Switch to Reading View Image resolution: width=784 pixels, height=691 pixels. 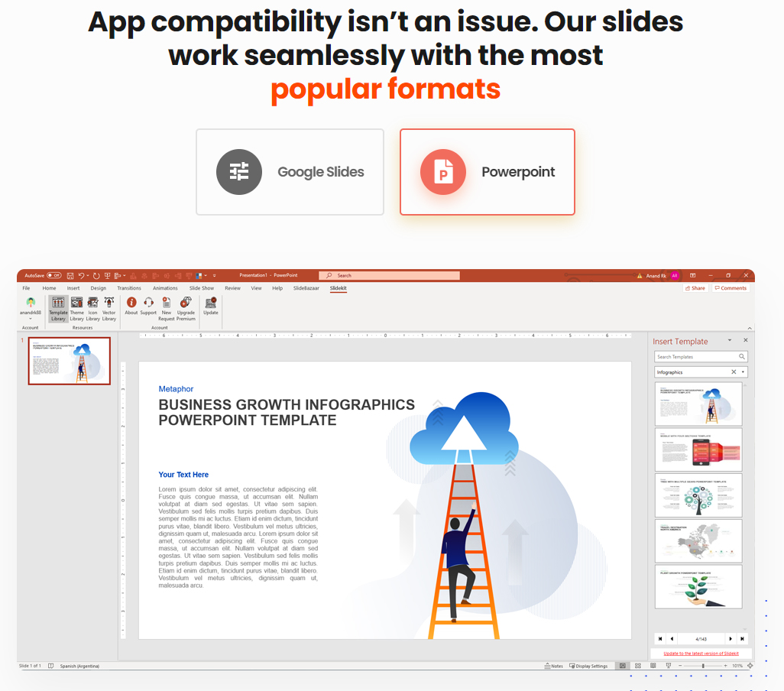(x=653, y=666)
